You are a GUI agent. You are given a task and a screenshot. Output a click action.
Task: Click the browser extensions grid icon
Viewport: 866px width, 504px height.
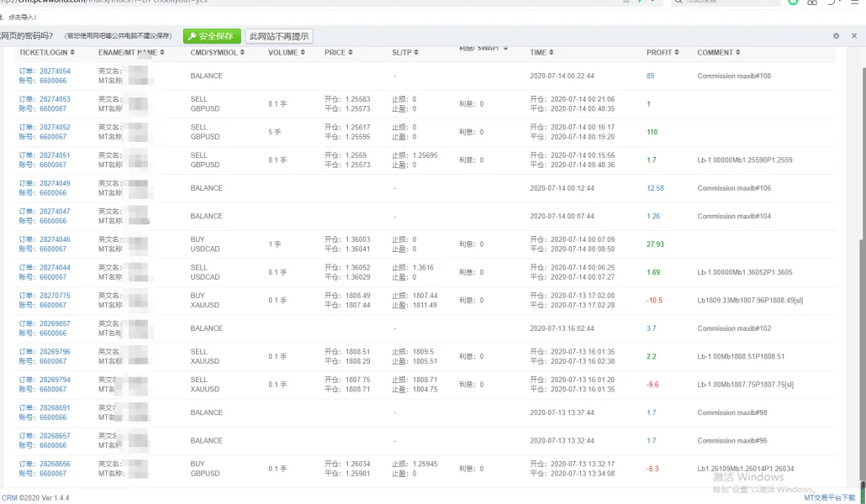812,2
